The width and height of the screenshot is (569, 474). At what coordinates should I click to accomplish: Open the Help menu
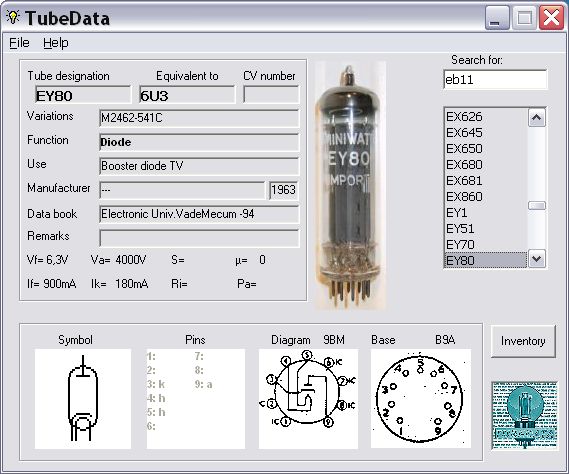point(56,43)
